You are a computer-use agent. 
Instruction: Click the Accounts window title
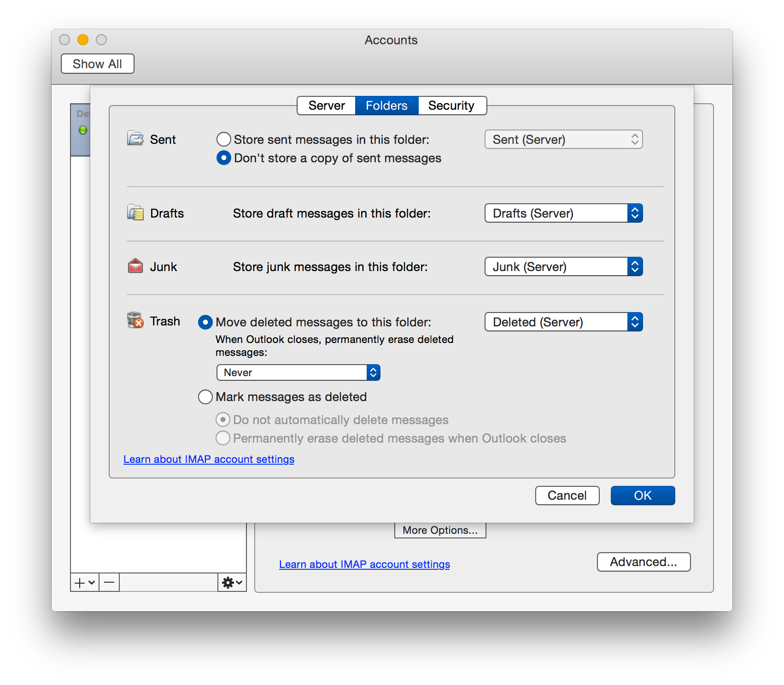[391, 40]
